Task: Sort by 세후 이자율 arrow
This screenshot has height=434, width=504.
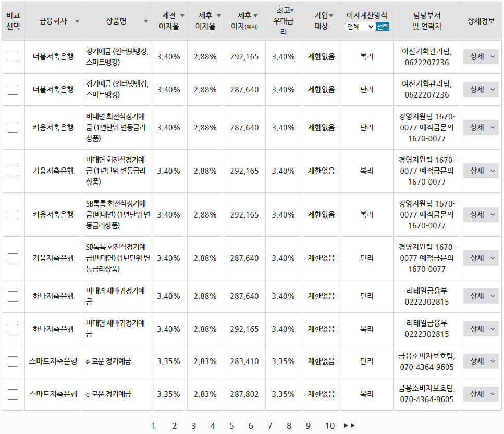Action: 219,16
